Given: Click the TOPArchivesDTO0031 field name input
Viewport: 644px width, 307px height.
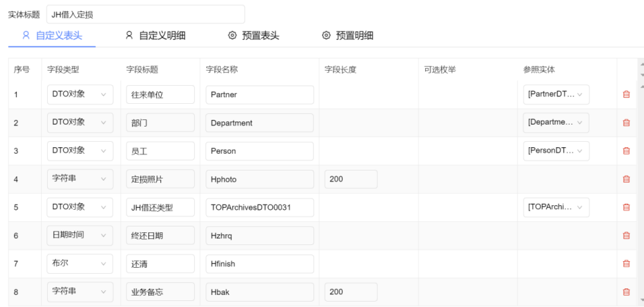Looking at the screenshot, I should point(259,207).
